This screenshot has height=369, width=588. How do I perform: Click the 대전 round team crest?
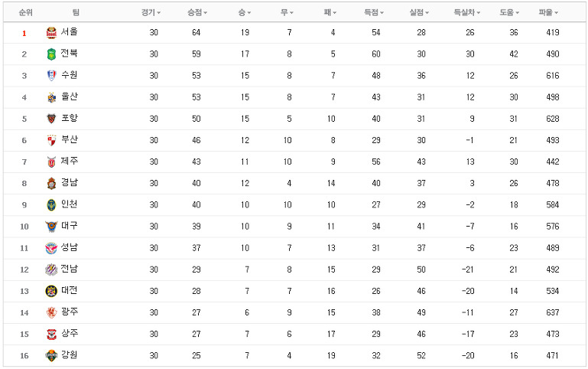click(51, 291)
